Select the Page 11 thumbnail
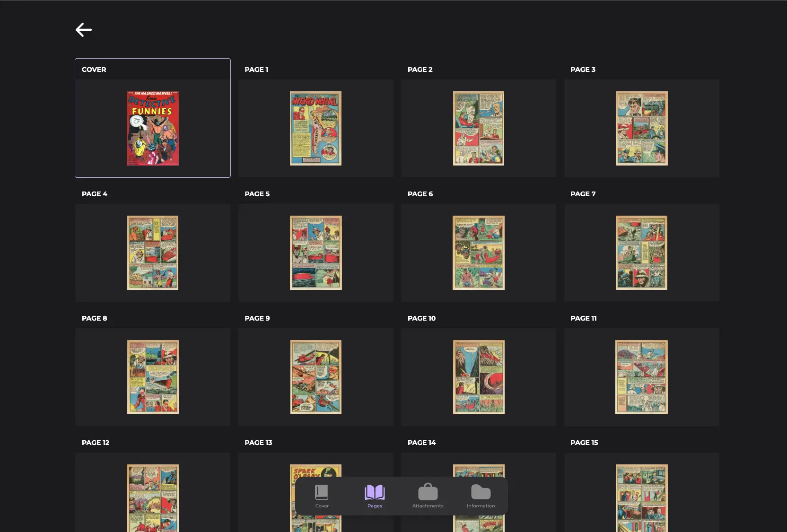The height and width of the screenshot is (532, 787). (641, 377)
